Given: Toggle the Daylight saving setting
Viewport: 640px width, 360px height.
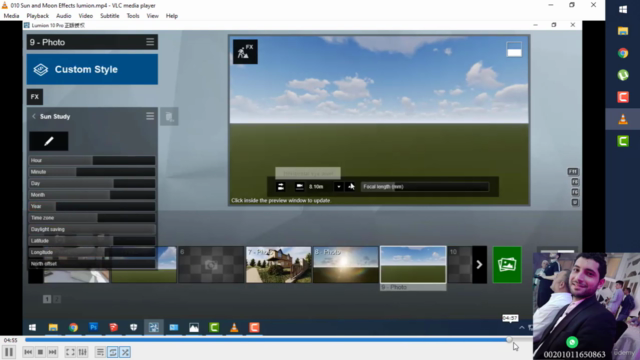Looking at the screenshot, I should [x=92, y=229].
